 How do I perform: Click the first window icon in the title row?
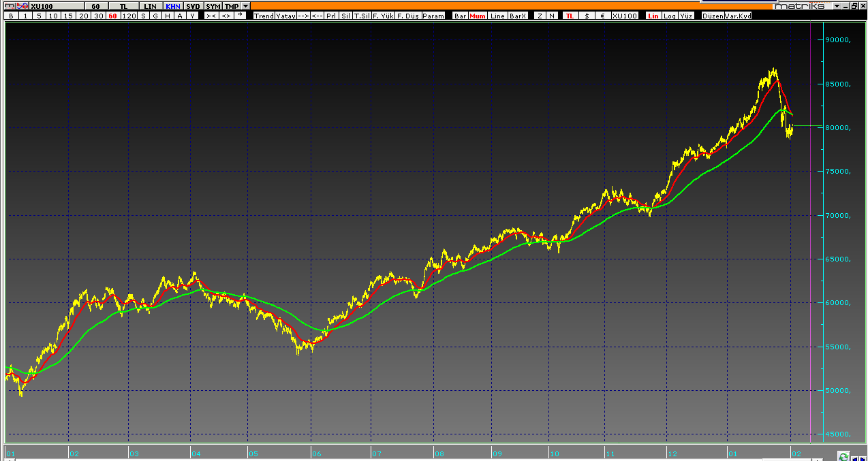(9, 6)
